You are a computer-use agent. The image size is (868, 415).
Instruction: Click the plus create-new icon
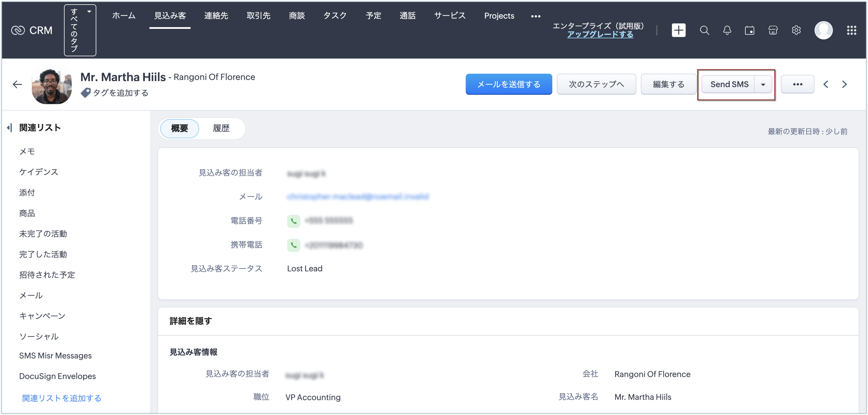pos(679,30)
